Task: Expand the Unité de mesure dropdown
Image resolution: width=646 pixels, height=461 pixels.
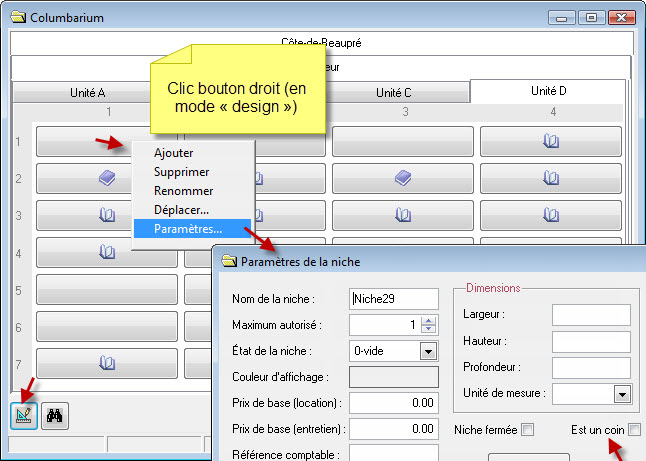Action: (621, 394)
